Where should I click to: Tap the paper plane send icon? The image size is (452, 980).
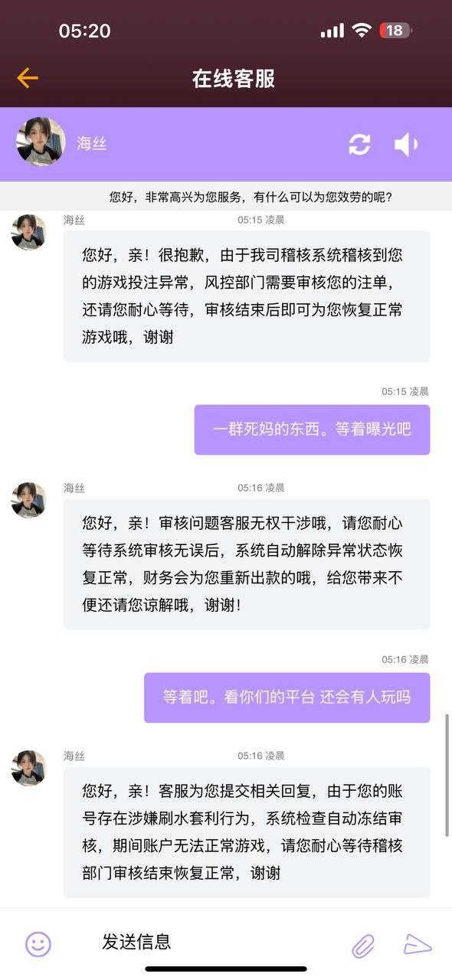[418, 944]
